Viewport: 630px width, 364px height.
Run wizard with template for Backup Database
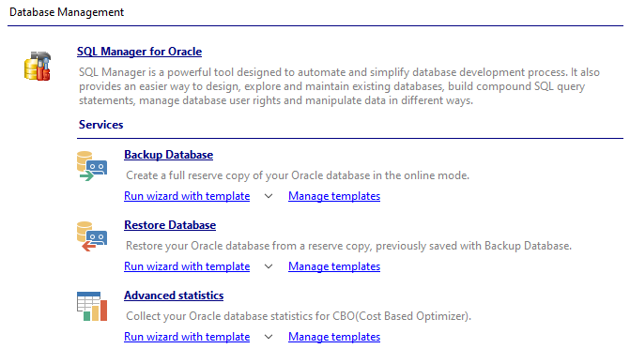tap(187, 196)
